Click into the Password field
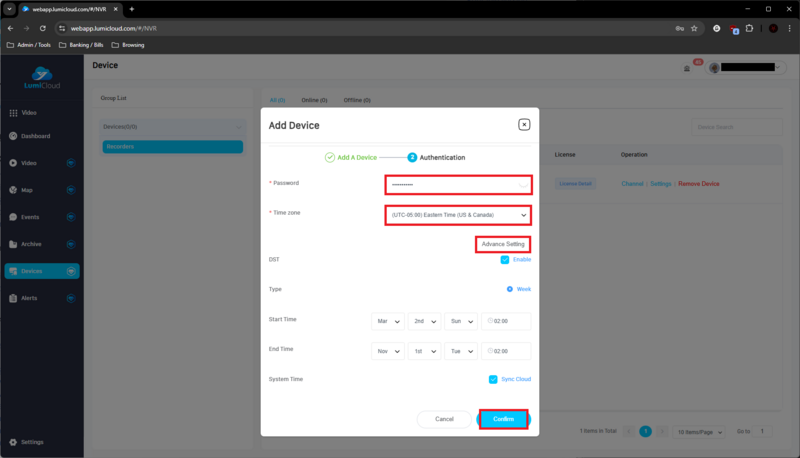 458,184
